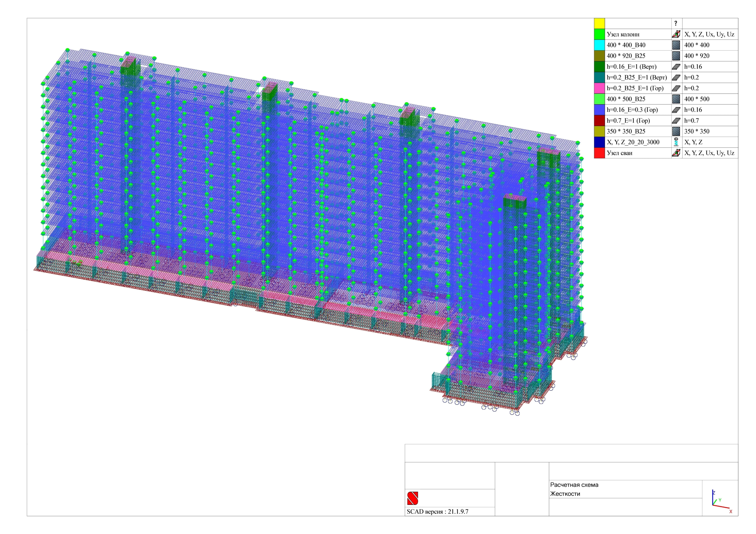The height and width of the screenshot is (534, 756).
Task: Click the light green swatch for 400 * 500_B25
Action: click(599, 99)
